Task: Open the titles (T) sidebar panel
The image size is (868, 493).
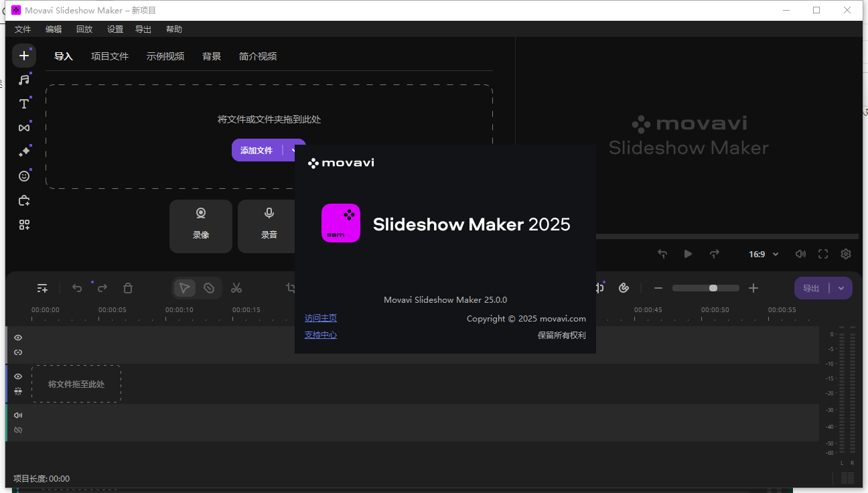Action: click(x=24, y=104)
